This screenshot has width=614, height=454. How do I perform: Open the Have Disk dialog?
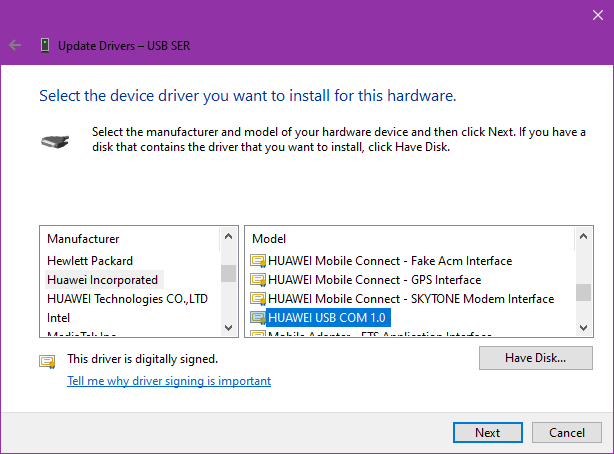click(x=536, y=358)
